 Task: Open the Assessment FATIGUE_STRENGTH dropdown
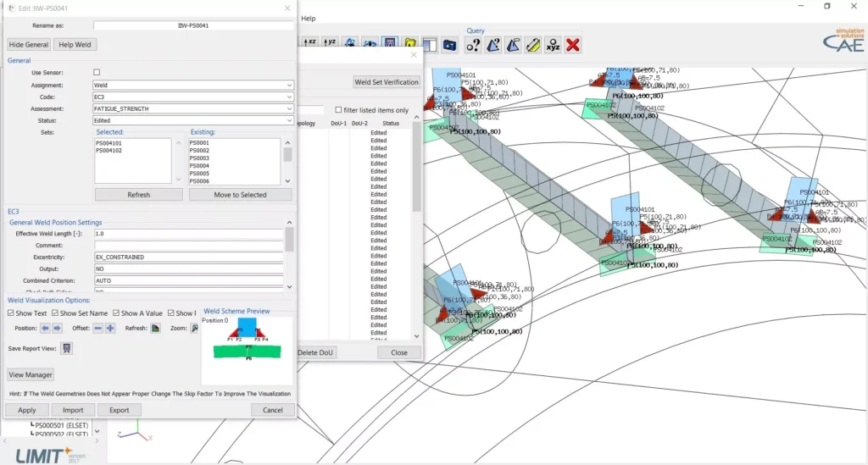coord(193,108)
